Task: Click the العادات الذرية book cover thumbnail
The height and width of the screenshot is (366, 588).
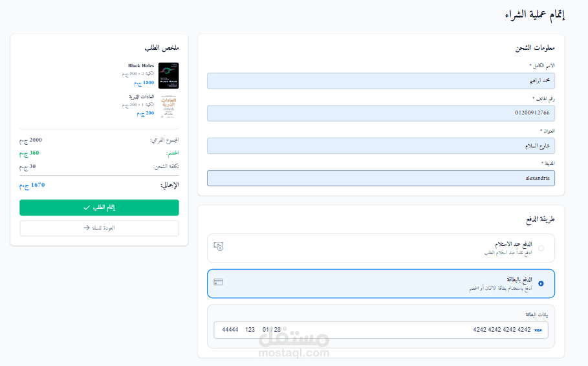Action: coord(168,107)
